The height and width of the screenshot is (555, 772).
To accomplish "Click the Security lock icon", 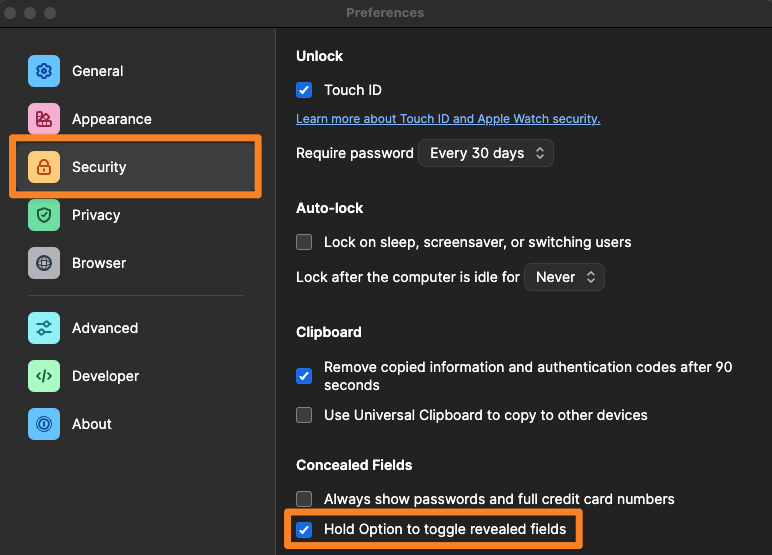I will pos(44,167).
